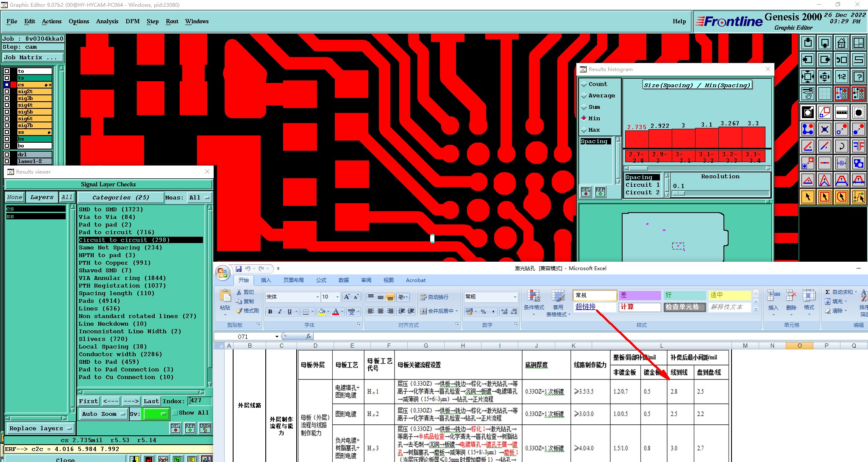Select the arrow pointer select tool
The width and height of the screenshot is (868, 462).
point(808,197)
